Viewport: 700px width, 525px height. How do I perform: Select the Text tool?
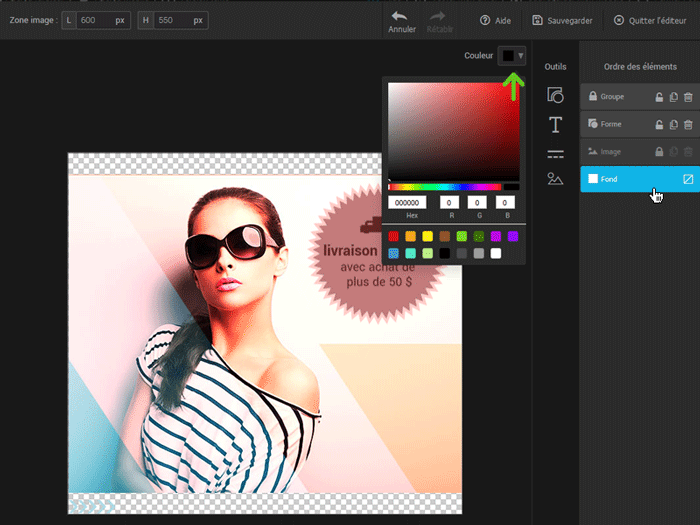(555, 124)
